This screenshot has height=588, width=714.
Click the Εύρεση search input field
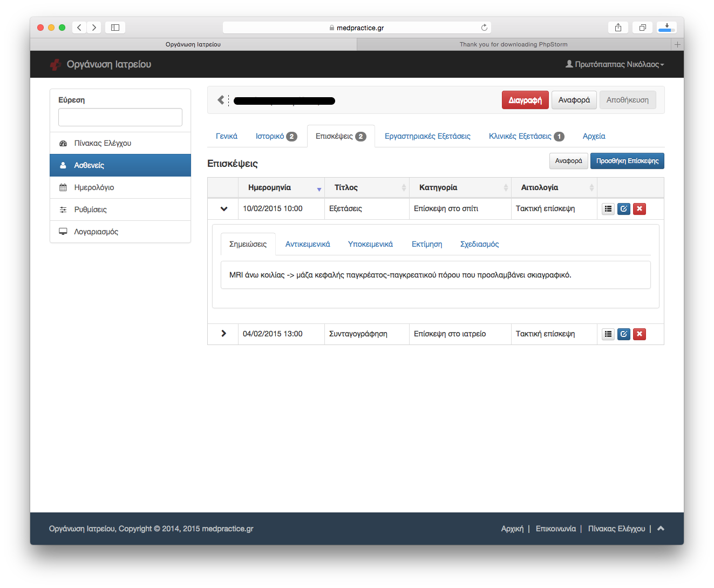tap(120, 117)
